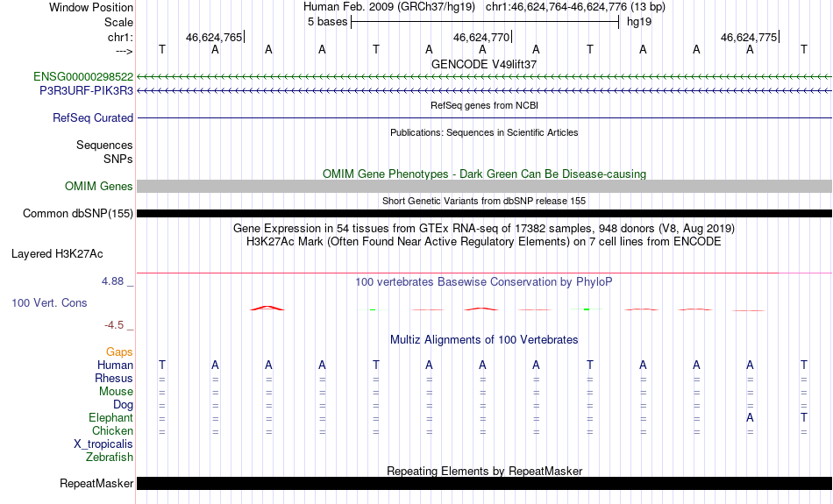Viewport: 833px width, 504px height.
Task: Click the gray OMIM Genes bar
Action: [485, 187]
